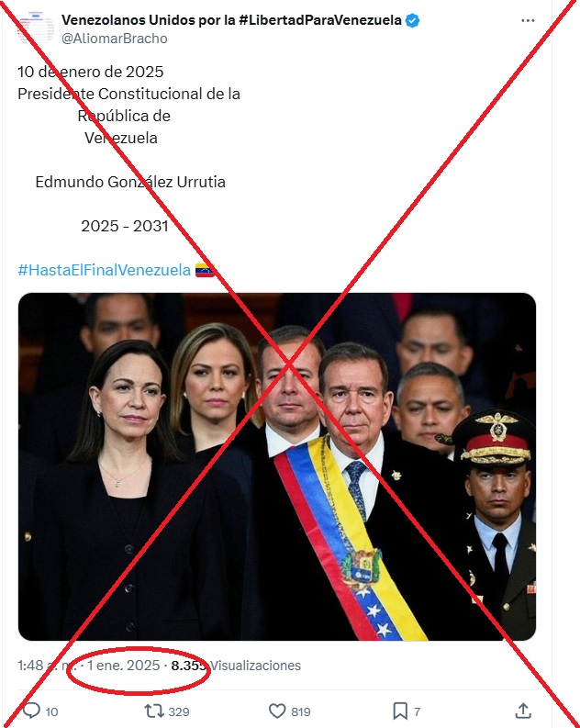Click the blue verified badge
The image size is (580, 728).
pyautogui.click(x=412, y=20)
